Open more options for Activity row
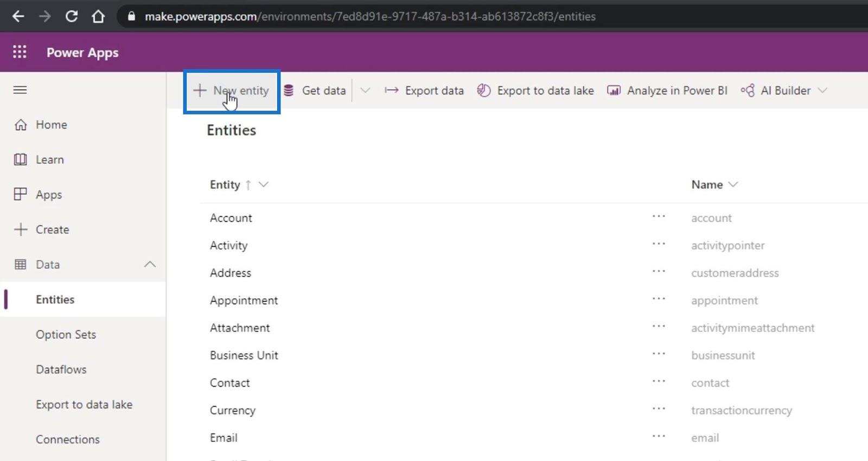This screenshot has width=868, height=461. pyautogui.click(x=659, y=244)
